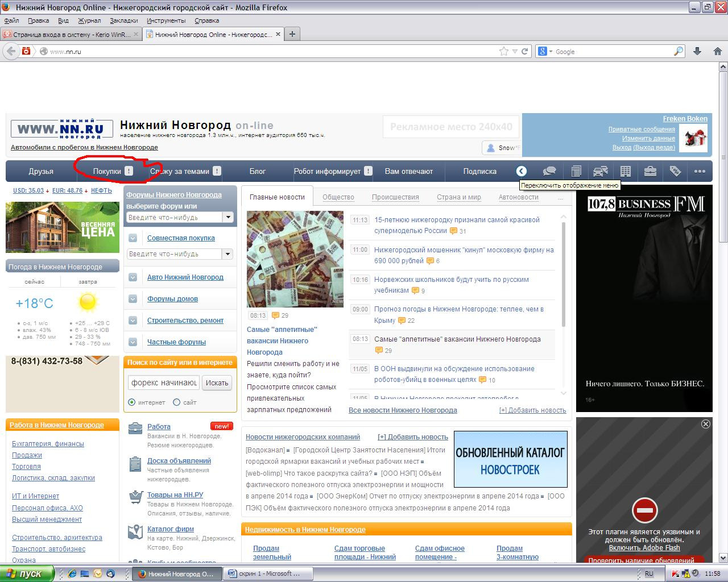This screenshot has height=582, width=728.
Task: Click the Слежу за темами notification badge
Action: click(217, 171)
